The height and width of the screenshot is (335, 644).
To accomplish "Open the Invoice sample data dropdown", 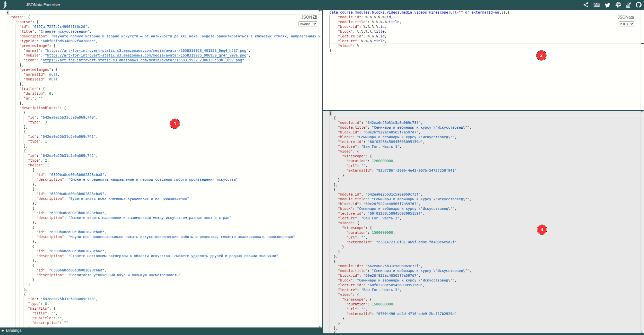I will pos(307,24).
